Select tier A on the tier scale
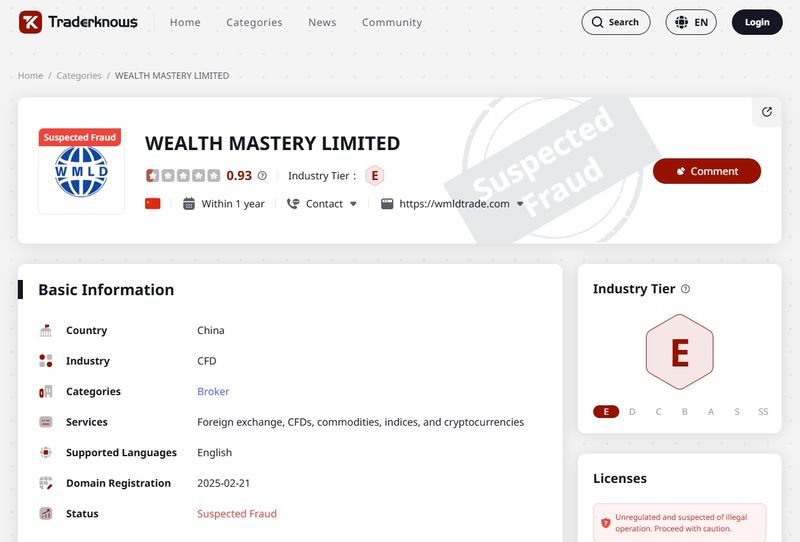The height and width of the screenshot is (542, 800). pos(711,411)
